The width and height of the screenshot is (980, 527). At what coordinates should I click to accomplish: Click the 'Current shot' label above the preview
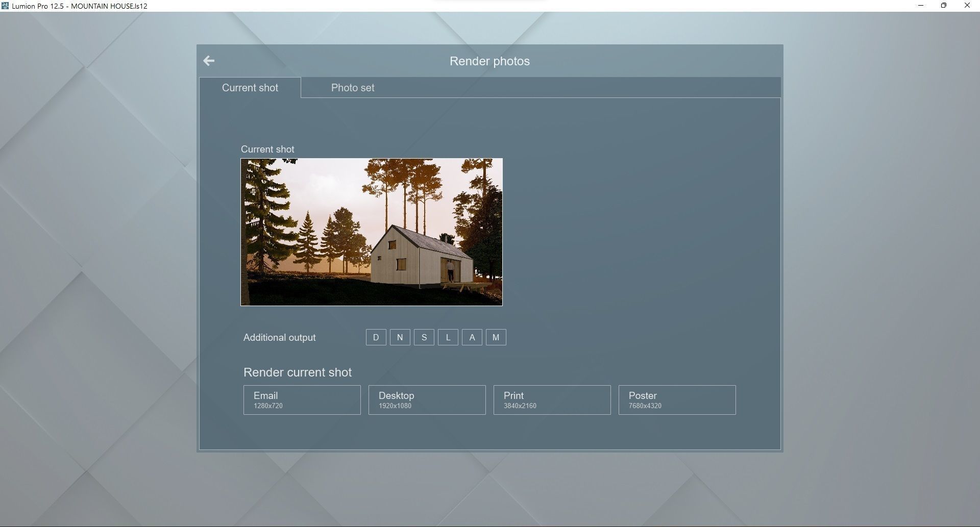pos(267,149)
